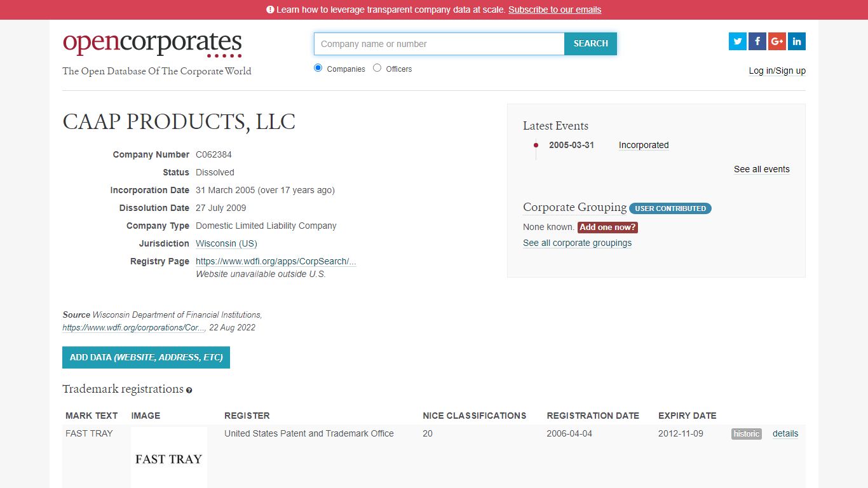The height and width of the screenshot is (488, 868).
Task: Click the Trademark registrations heading
Action: click(123, 389)
